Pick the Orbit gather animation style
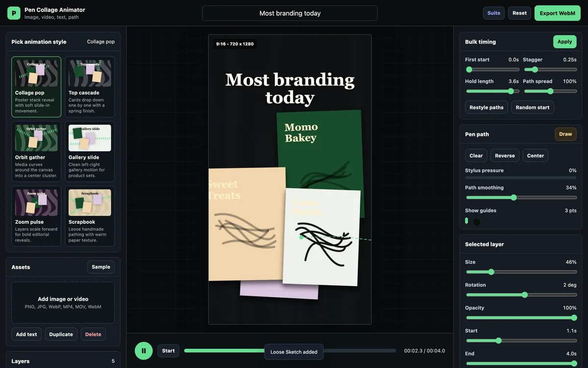 (x=36, y=152)
